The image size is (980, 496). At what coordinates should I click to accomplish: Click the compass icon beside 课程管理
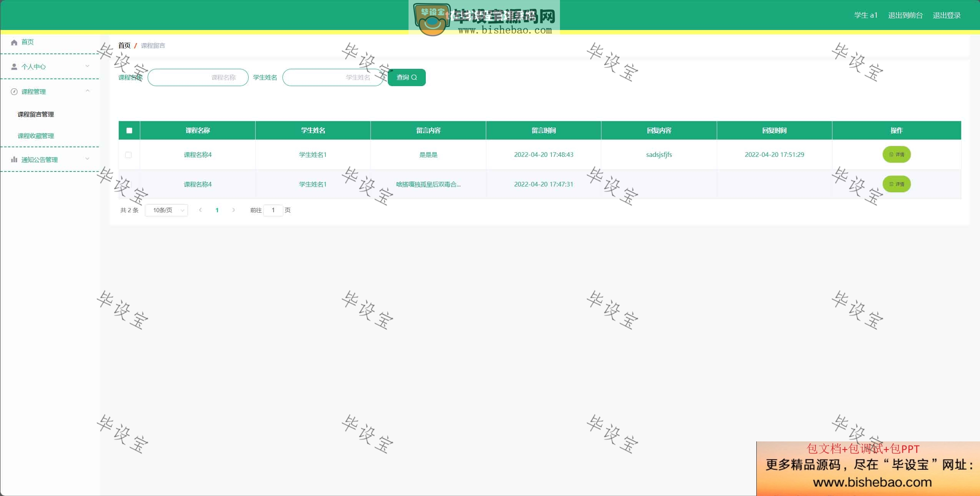(14, 92)
